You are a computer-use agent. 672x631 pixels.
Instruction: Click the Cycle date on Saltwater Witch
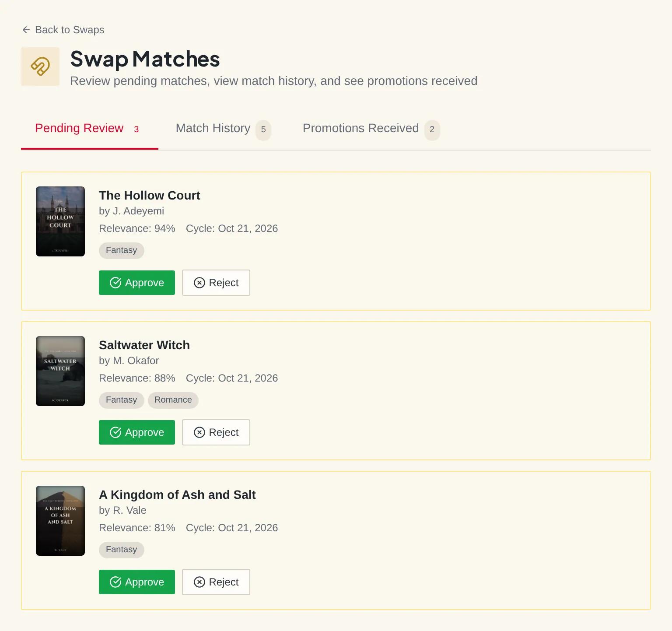232,378
